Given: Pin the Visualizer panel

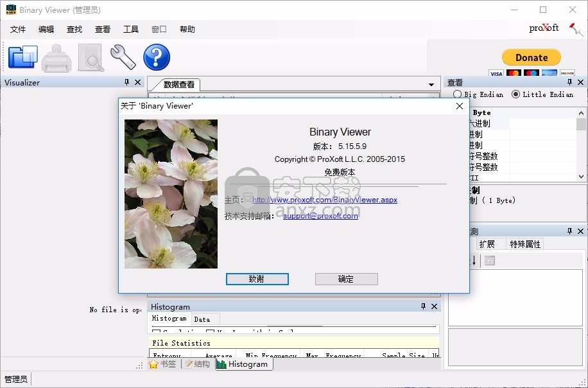Looking at the screenshot, I should 126,82.
